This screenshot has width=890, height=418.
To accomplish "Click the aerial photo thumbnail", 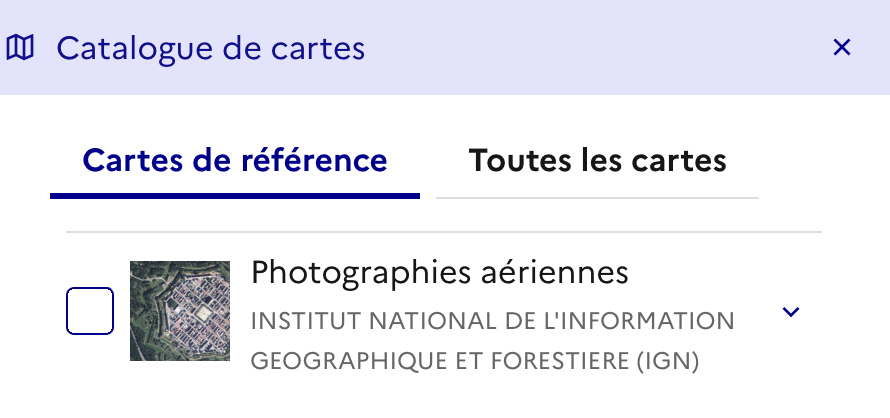I will [180, 311].
